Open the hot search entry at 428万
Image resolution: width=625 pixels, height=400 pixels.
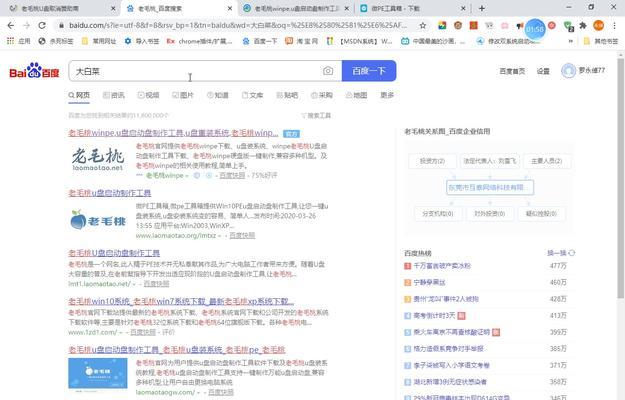(446, 299)
